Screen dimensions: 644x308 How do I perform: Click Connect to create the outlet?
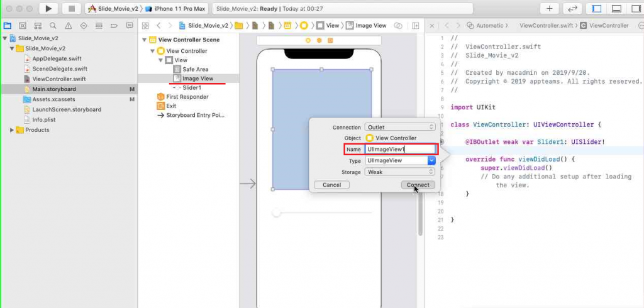pos(418,185)
